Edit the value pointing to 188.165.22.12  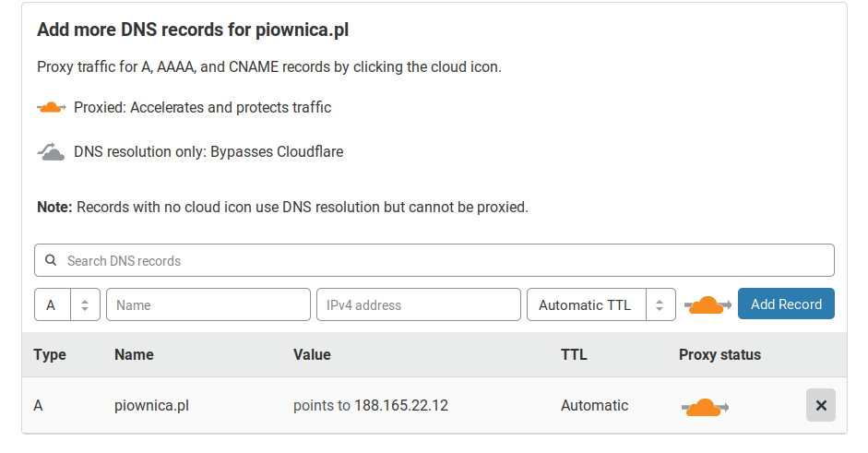click(x=371, y=405)
